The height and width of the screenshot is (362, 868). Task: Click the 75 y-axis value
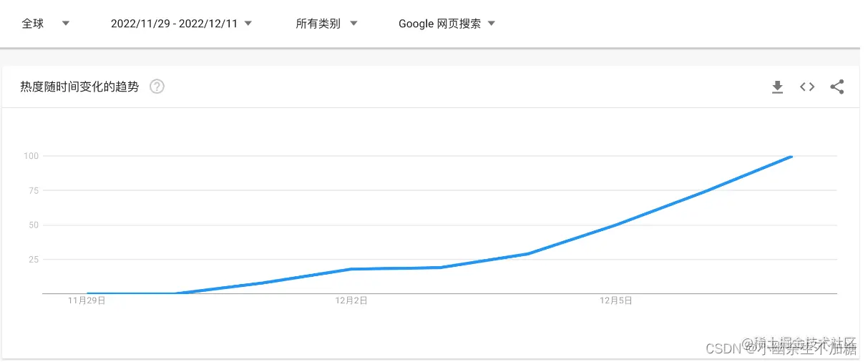coord(33,190)
